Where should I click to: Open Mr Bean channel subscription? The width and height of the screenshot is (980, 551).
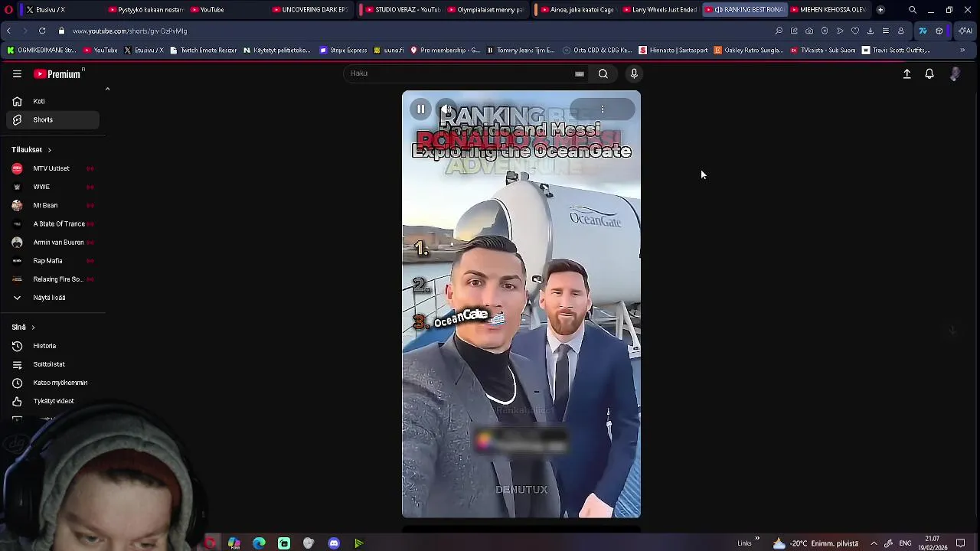pyautogui.click(x=53, y=205)
